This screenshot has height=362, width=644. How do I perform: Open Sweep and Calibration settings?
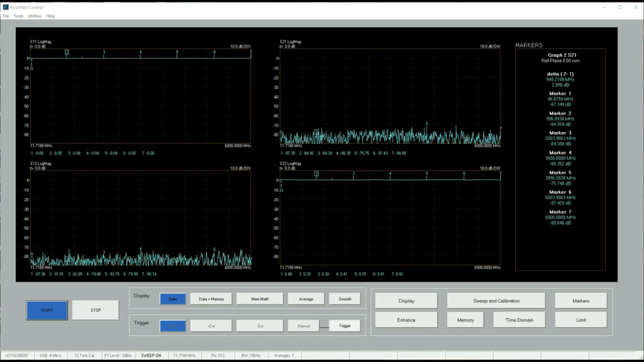pos(496,301)
